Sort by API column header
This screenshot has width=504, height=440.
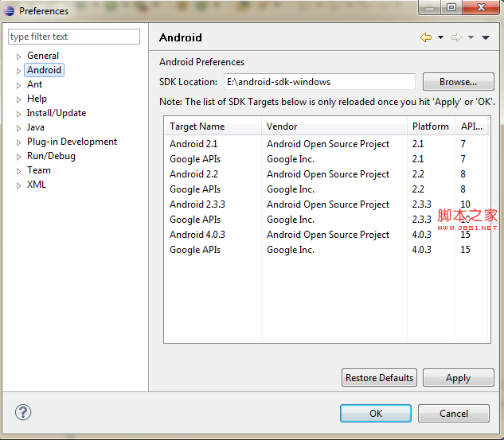472,127
